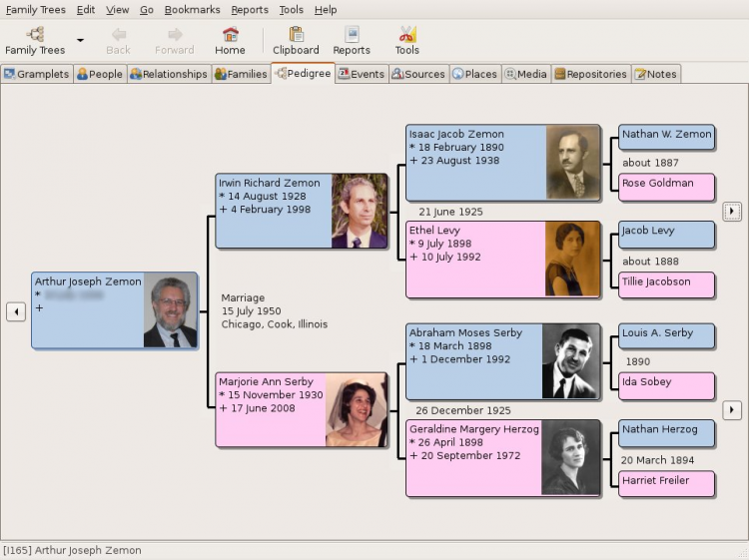Click left arrow button beside Arthur Zemon

pyautogui.click(x=16, y=312)
